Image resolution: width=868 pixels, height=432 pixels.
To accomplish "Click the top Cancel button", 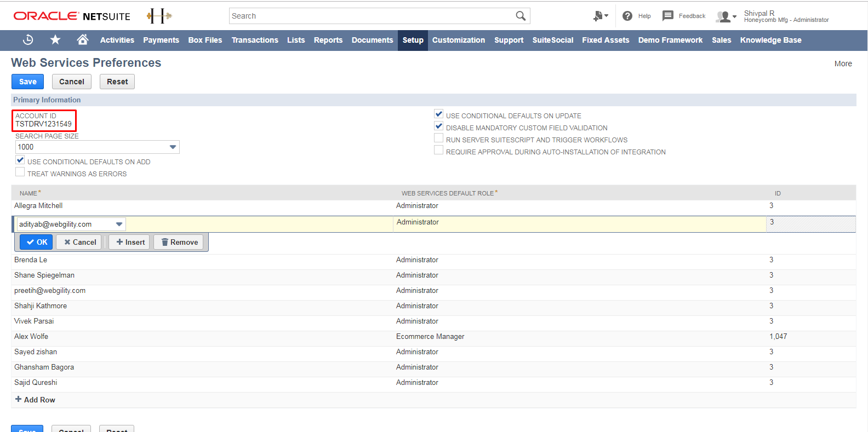I will 72,82.
